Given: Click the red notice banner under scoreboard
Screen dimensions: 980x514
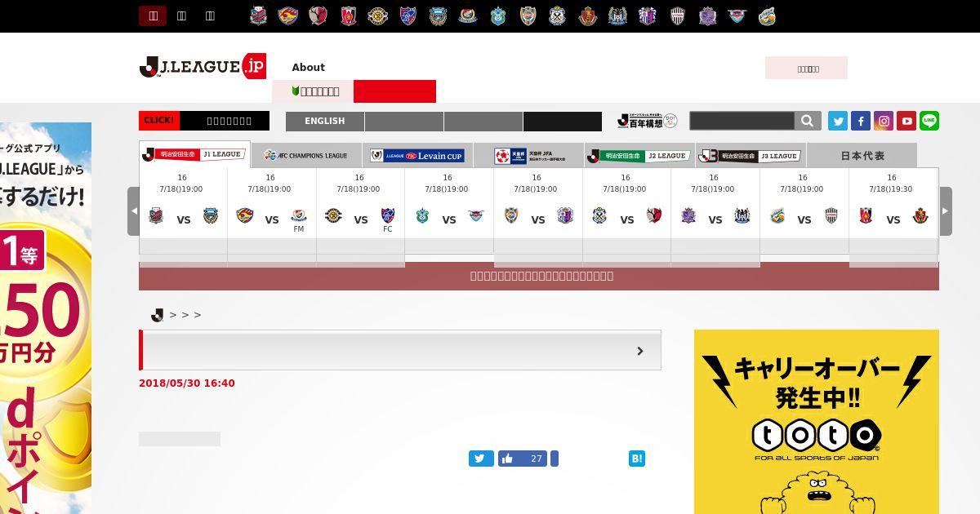Looking at the screenshot, I should (x=539, y=277).
